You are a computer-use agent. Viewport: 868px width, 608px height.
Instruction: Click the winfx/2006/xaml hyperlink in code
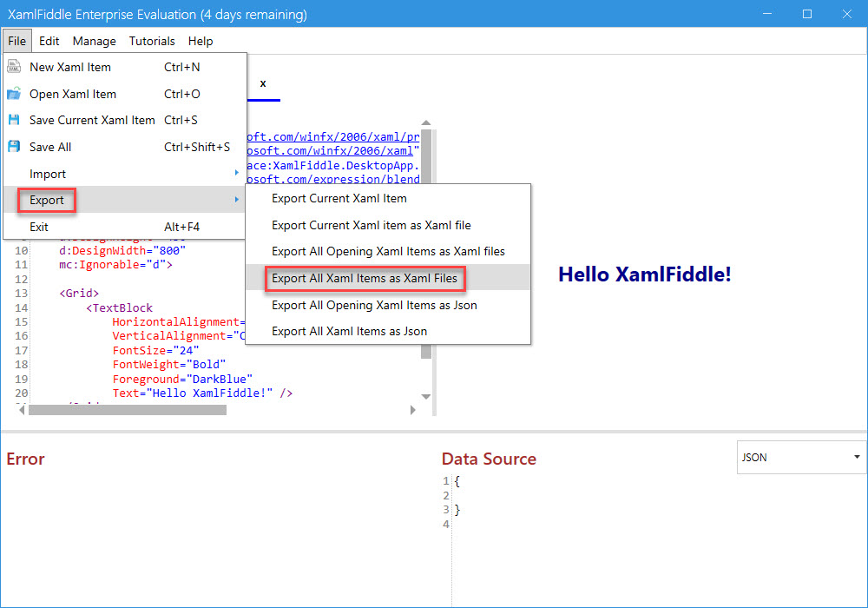330,150
